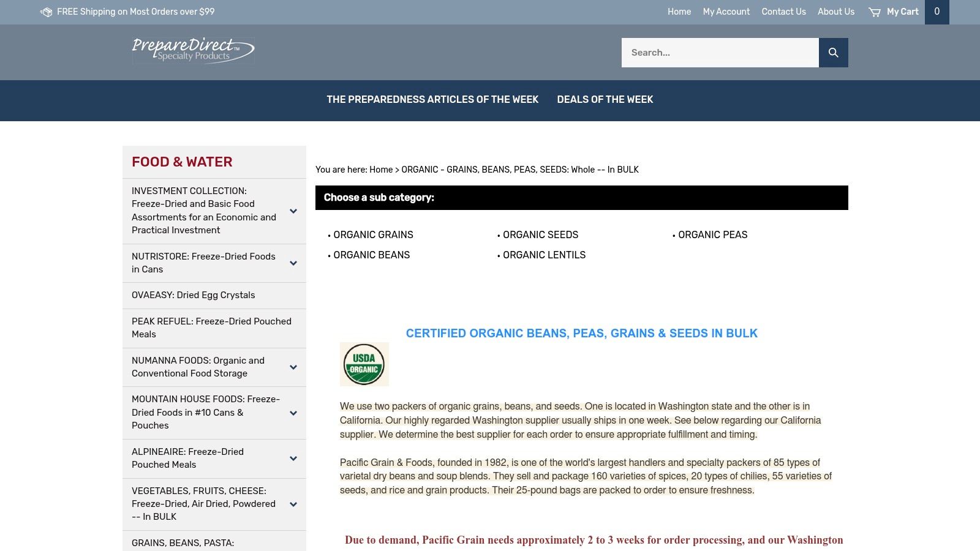Open Investment Collection sidebar category

point(204,211)
